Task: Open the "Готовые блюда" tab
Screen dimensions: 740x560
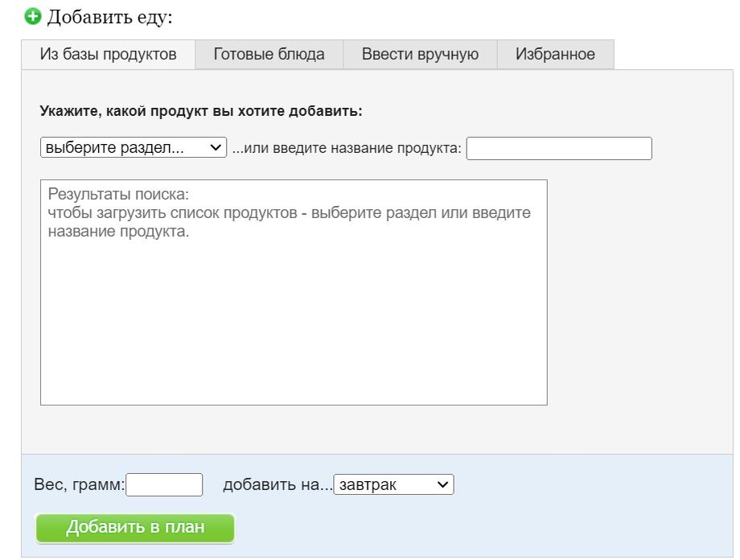Action: click(x=269, y=55)
